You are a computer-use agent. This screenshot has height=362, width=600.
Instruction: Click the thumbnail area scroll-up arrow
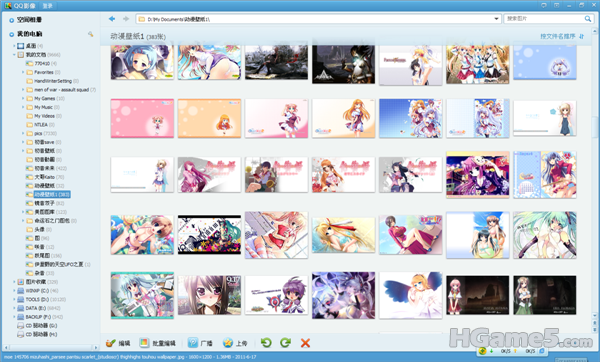tap(595, 30)
